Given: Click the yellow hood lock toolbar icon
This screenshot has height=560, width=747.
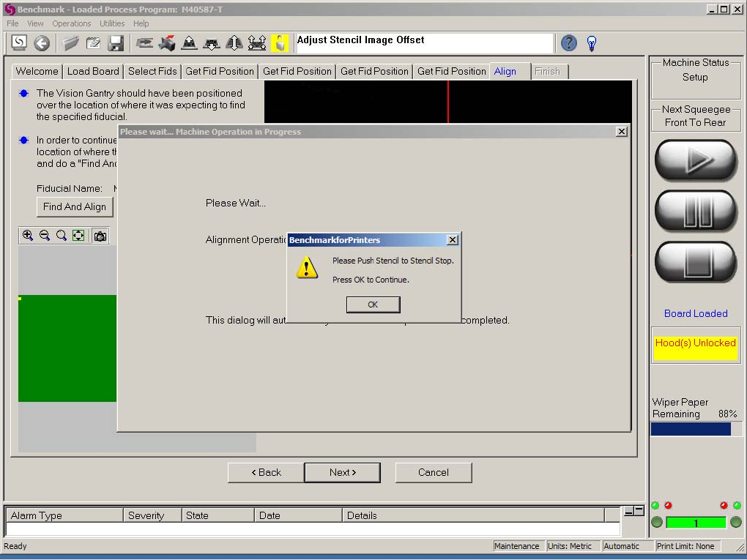Looking at the screenshot, I should (x=280, y=43).
